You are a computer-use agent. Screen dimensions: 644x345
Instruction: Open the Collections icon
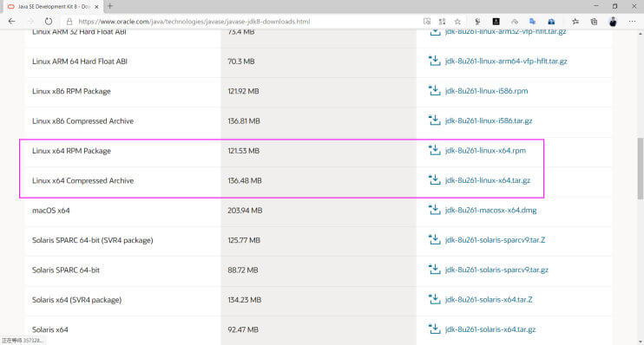[x=594, y=22]
